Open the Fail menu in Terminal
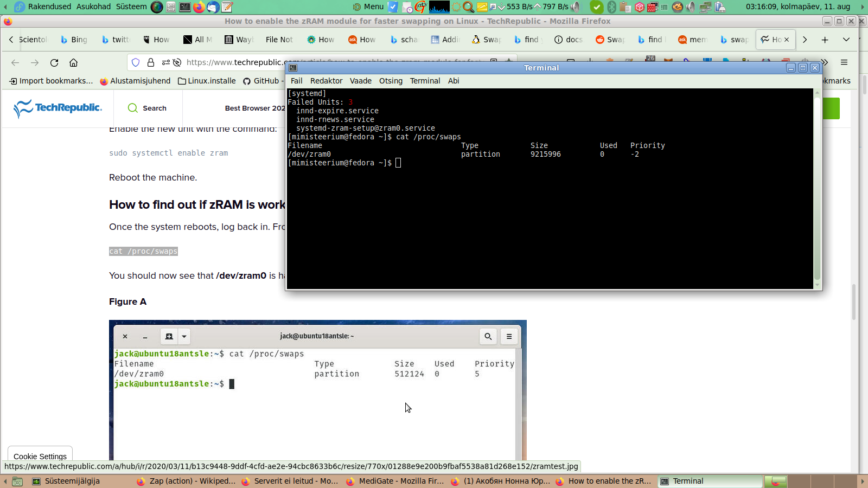 point(296,81)
